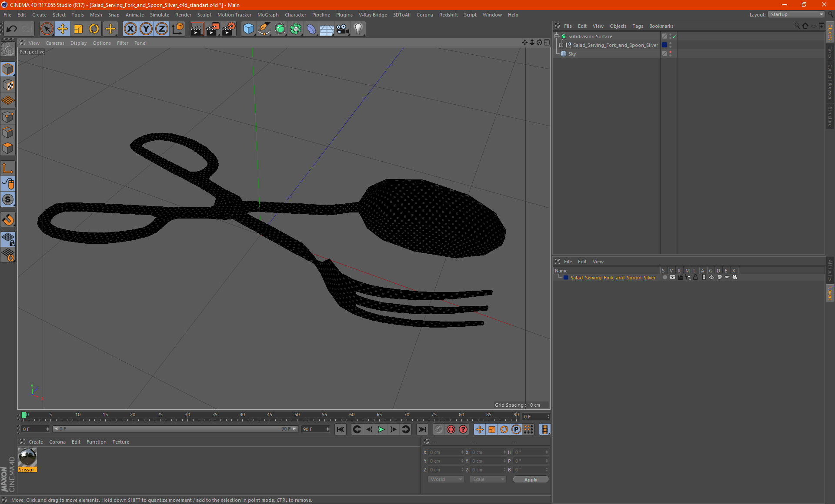Toggle the layer View visibility icon
Screen dimensions: 835x504
672,277
